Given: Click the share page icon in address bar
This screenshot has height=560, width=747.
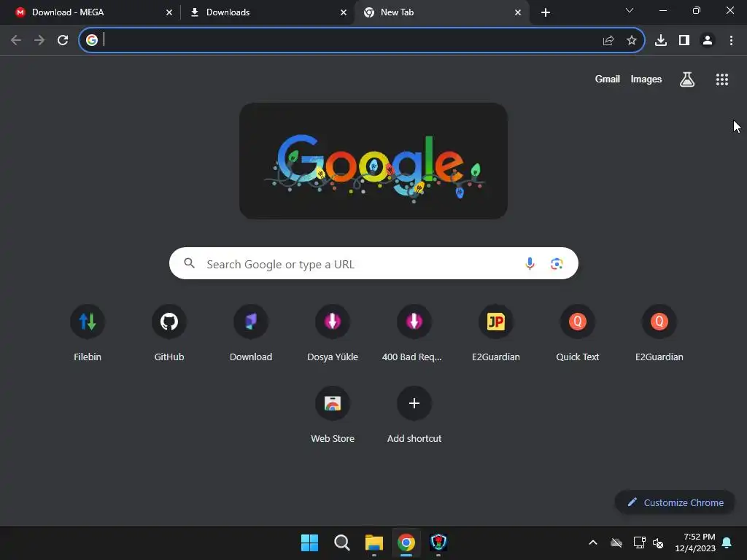Looking at the screenshot, I should coord(608,41).
